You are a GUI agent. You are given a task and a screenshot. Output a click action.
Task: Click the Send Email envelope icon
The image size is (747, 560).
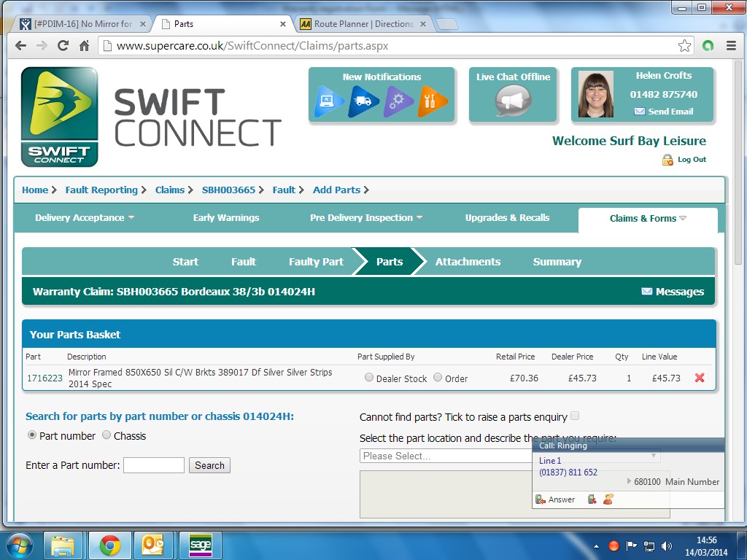[x=639, y=112]
